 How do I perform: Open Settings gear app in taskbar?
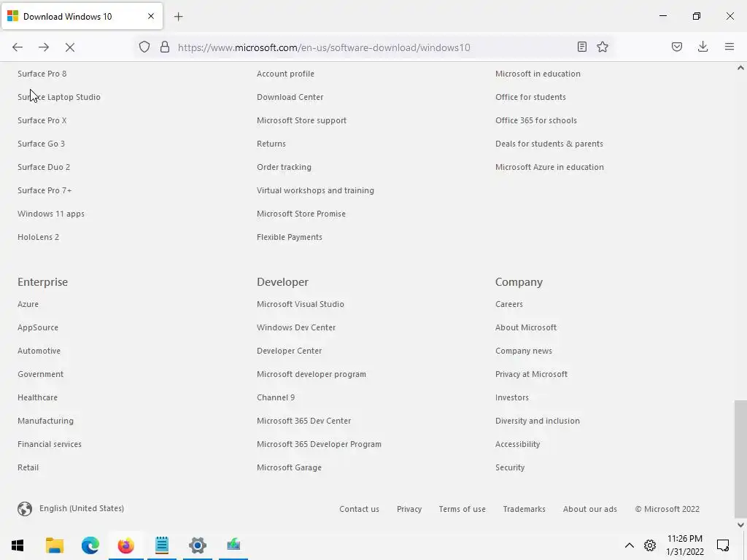coord(197,545)
